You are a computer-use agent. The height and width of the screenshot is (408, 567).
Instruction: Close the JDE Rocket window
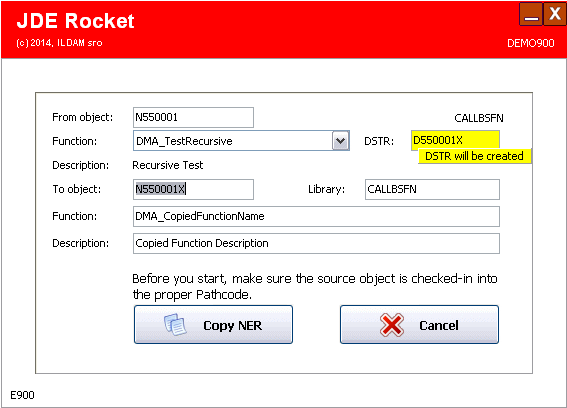coord(555,14)
